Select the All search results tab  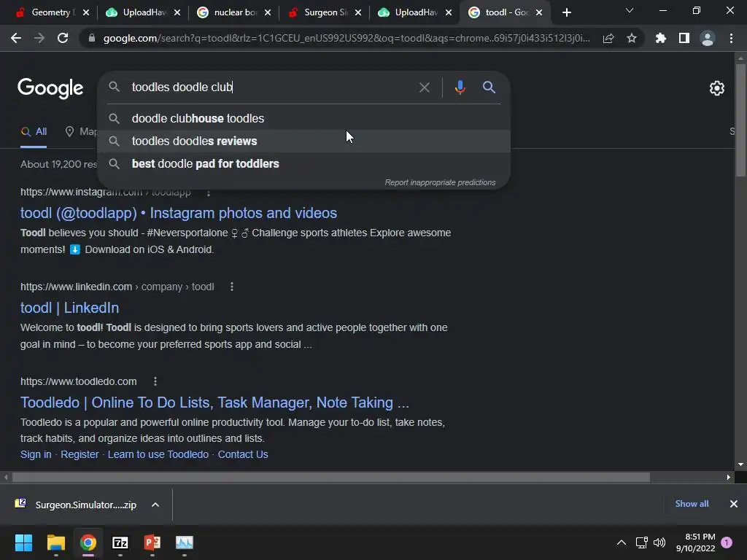click(34, 132)
